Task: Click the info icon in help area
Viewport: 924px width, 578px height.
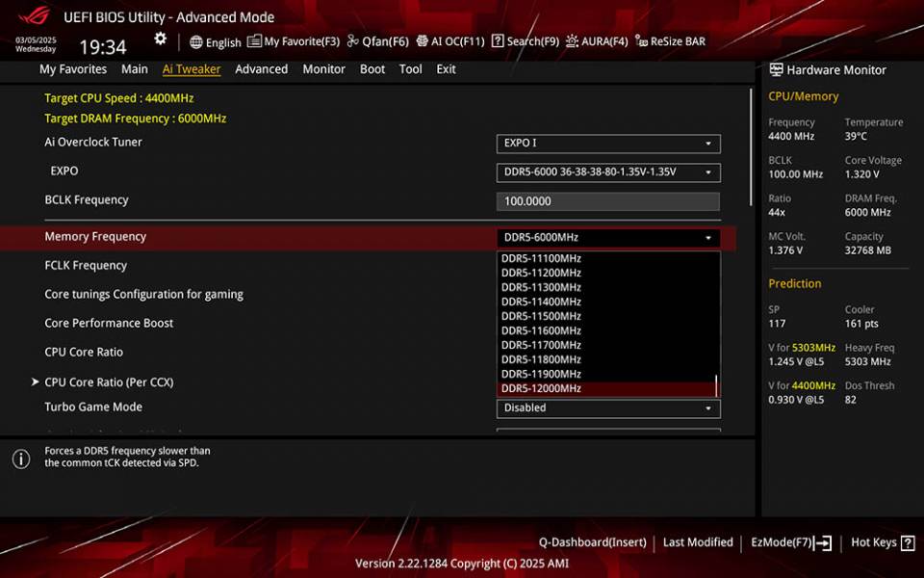Action: (x=21, y=459)
